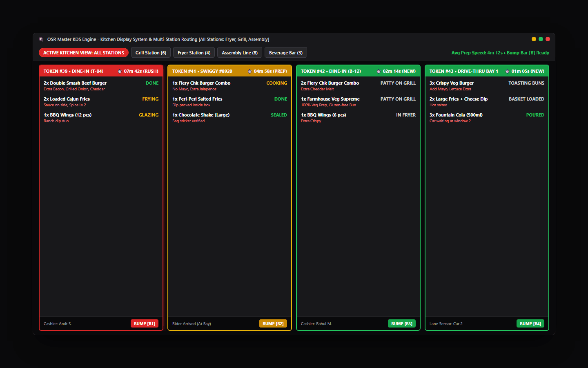Viewport: 588px width, 368px height.
Task: Click the yellow minimize window dot
Action: pyautogui.click(x=534, y=39)
